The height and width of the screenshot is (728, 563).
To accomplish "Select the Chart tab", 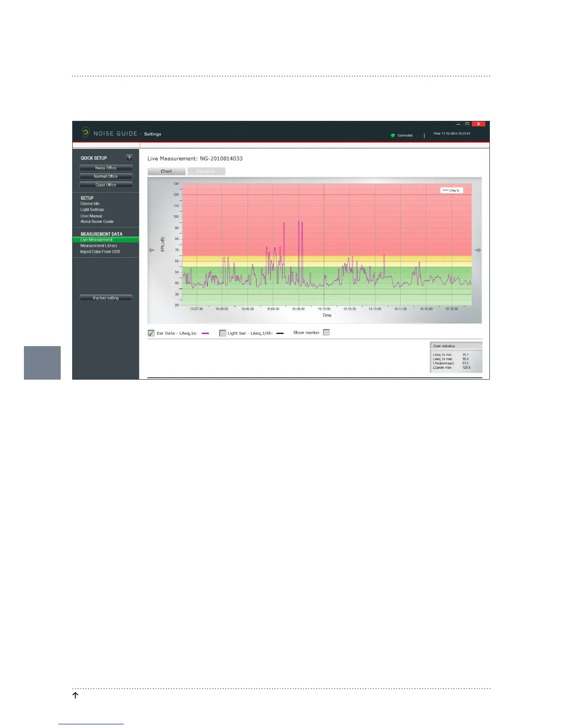I will coord(167,171).
